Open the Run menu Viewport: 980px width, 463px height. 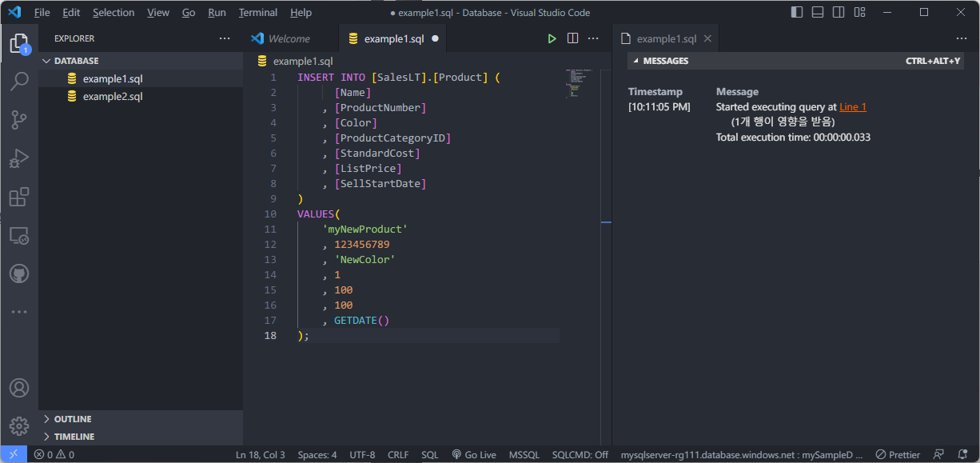click(217, 12)
